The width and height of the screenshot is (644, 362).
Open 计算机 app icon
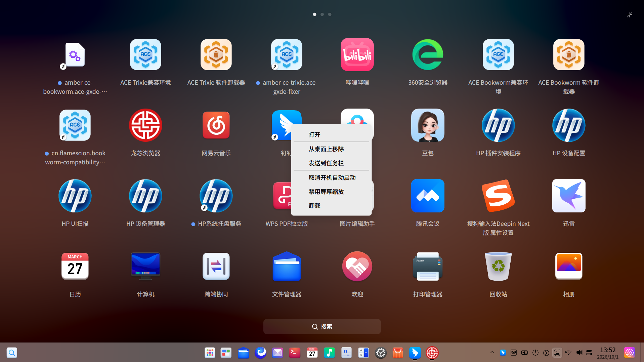pos(145,266)
